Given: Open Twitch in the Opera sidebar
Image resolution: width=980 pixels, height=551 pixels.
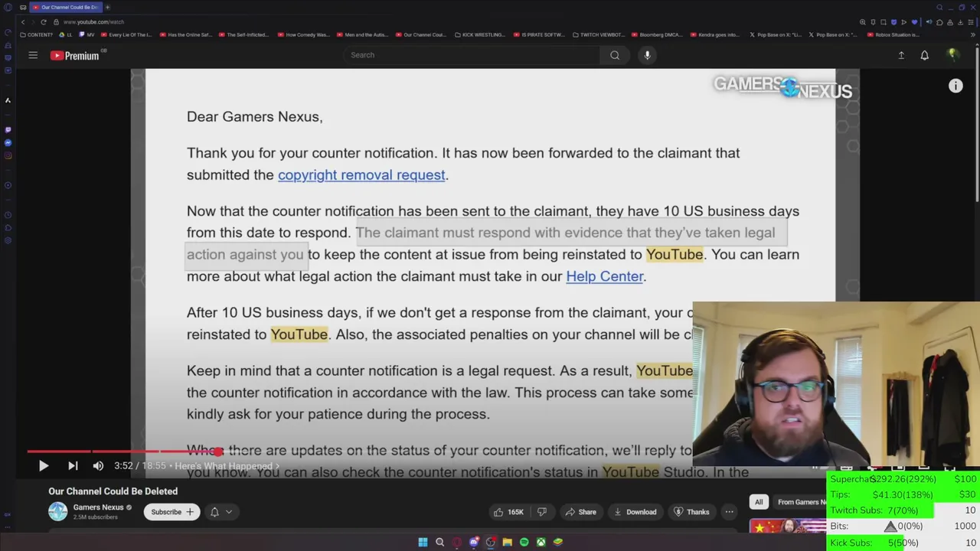Looking at the screenshot, I should tap(8, 130).
